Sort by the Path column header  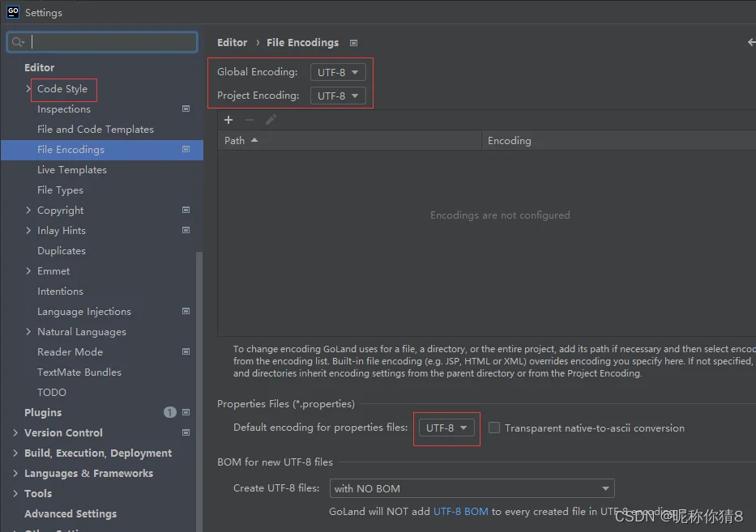[x=349, y=141]
